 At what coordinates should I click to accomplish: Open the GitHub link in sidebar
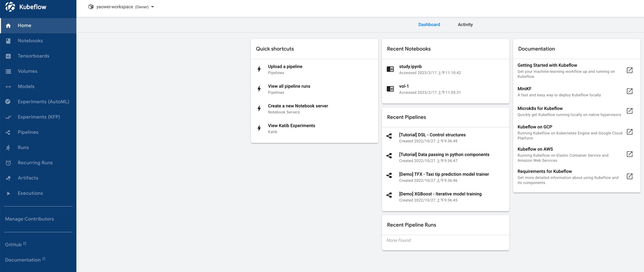(16, 244)
